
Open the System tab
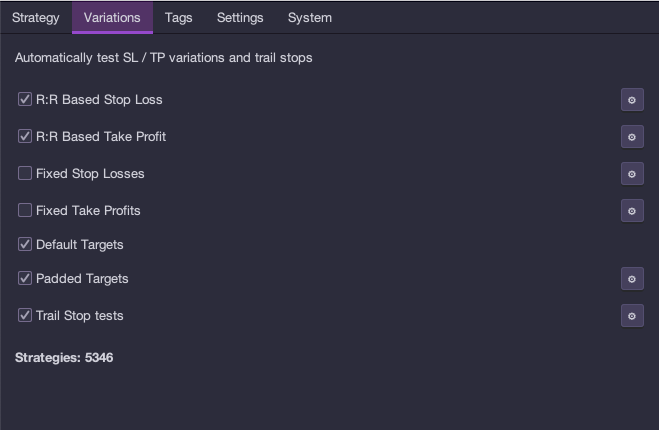point(310,18)
